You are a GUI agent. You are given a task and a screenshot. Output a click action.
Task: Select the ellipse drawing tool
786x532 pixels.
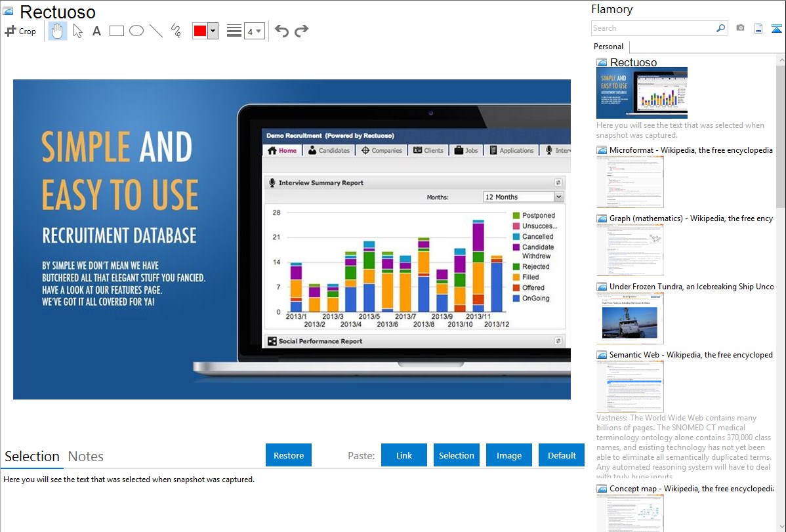136,31
